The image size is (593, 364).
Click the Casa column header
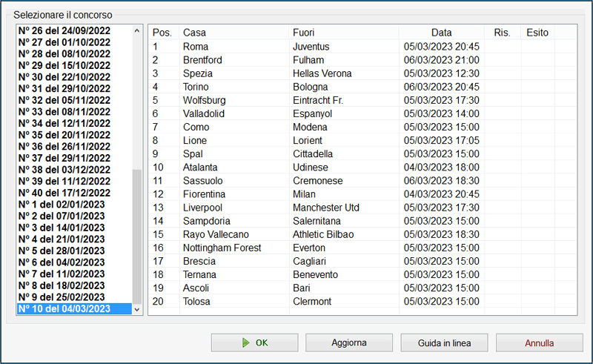tap(234, 33)
